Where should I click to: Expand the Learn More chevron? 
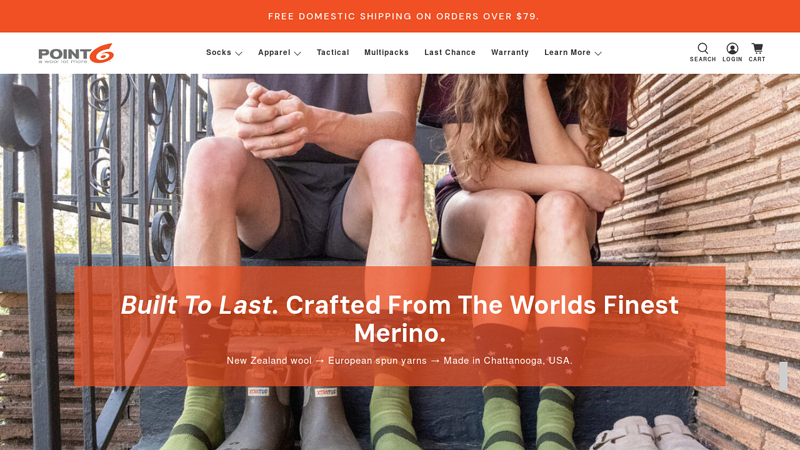click(x=598, y=53)
